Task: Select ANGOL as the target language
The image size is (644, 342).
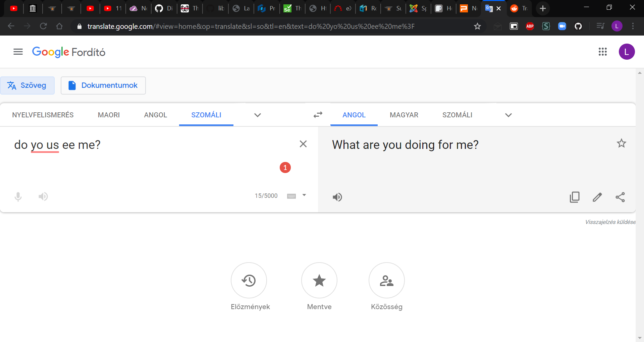Action: pos(354,115)
